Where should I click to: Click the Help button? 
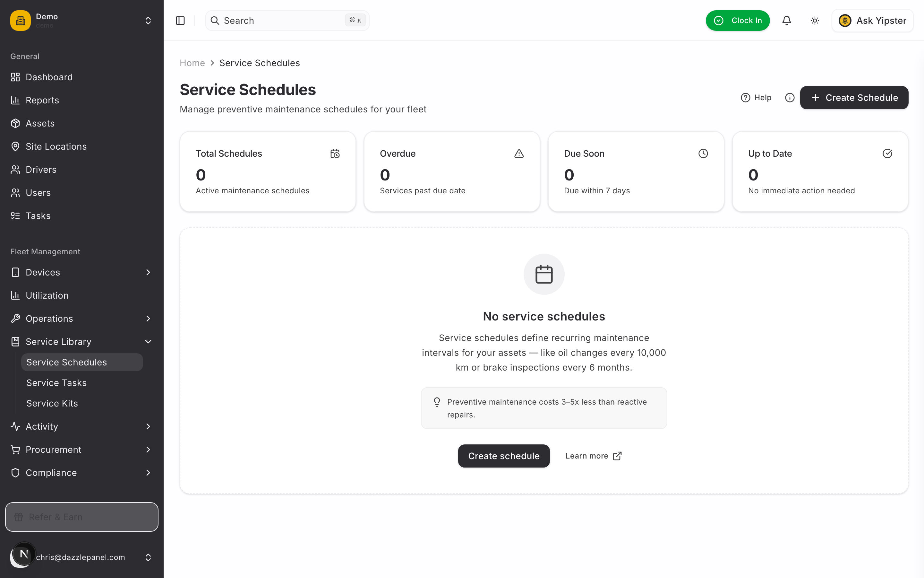tap(756, 98)
